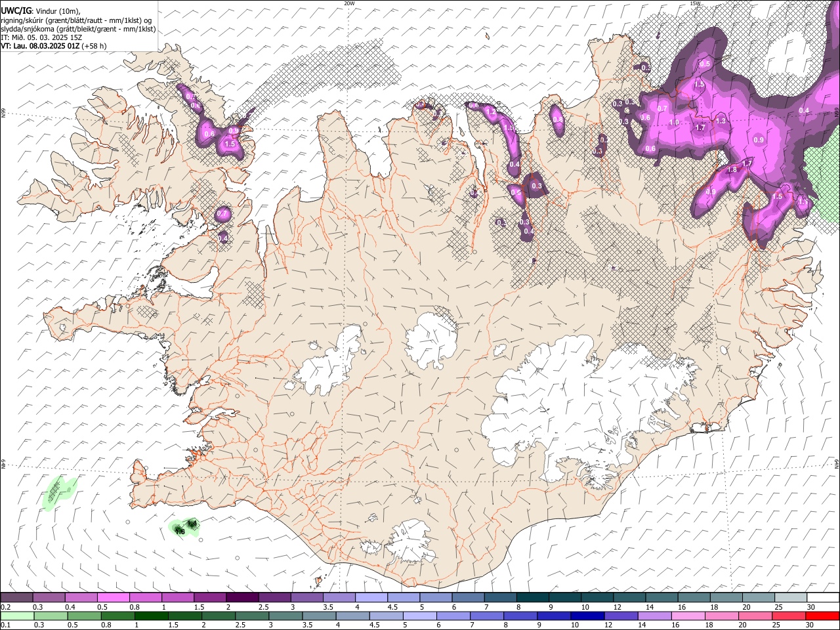This screenshot has width=840, height=630.
Task: Click the '1.0' snowfall value on the map
Action: (x=674, y=123)
